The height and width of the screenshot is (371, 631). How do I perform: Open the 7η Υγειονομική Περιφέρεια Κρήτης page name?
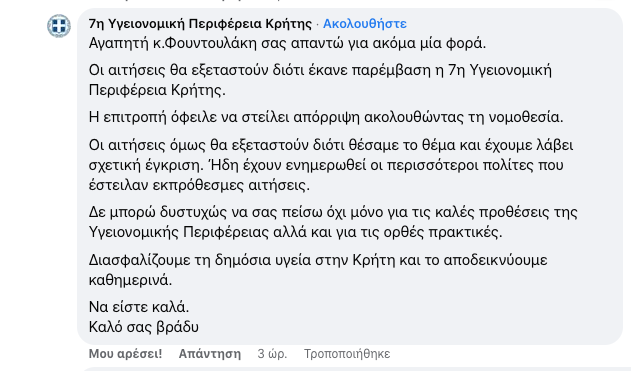coord(200,24)
